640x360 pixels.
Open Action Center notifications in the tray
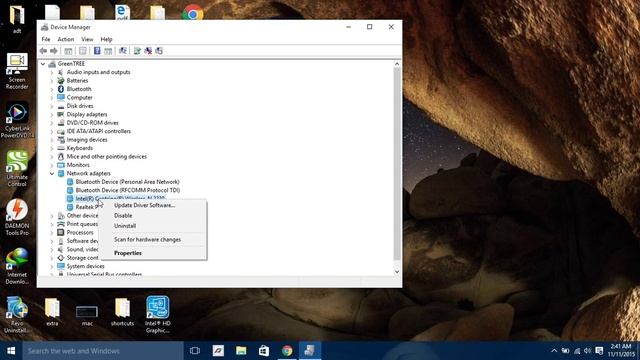pyautogui.click(x=599, y=351)
